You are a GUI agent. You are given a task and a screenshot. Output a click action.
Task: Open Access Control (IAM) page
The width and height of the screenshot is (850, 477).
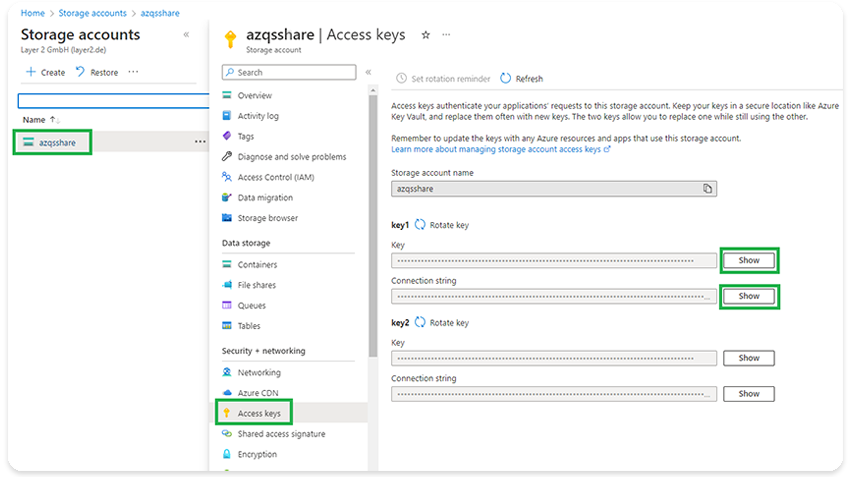point(275,177)
